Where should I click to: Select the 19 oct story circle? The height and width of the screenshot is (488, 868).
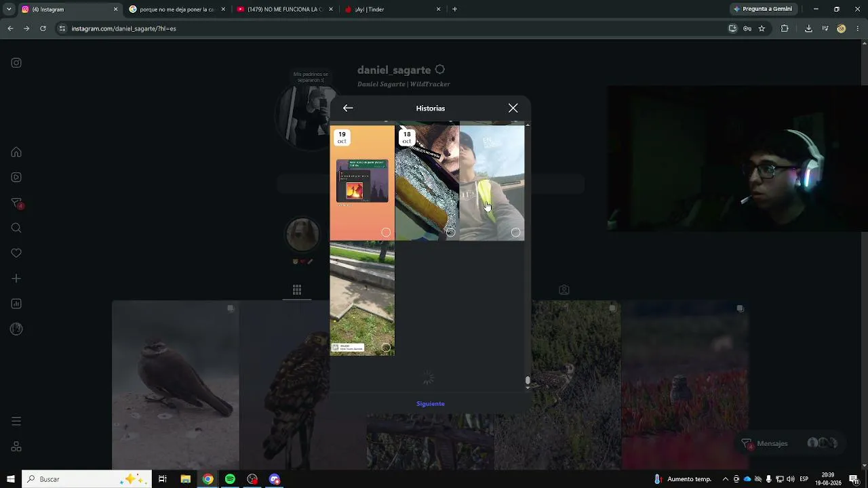(386, 232)
